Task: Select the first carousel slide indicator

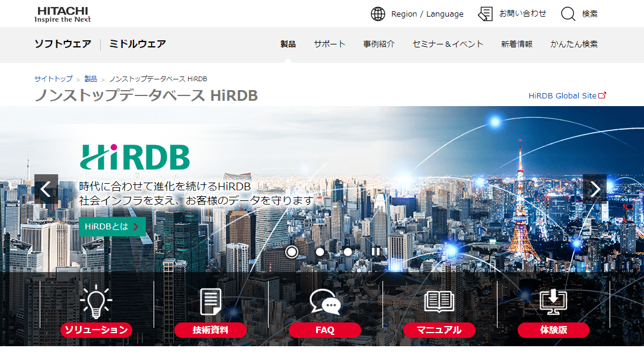Action: [292, 251]
